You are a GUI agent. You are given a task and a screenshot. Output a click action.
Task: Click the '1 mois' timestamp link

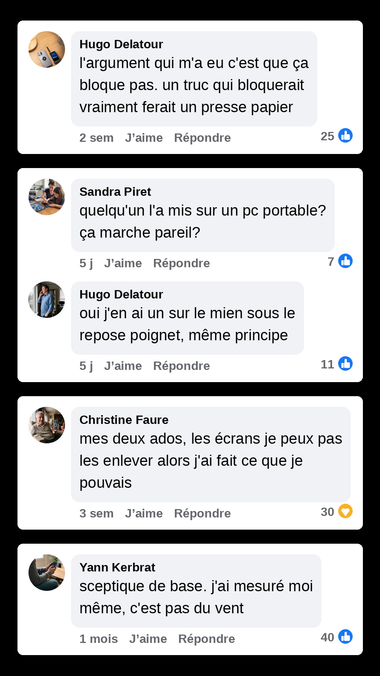click(98, 639)
